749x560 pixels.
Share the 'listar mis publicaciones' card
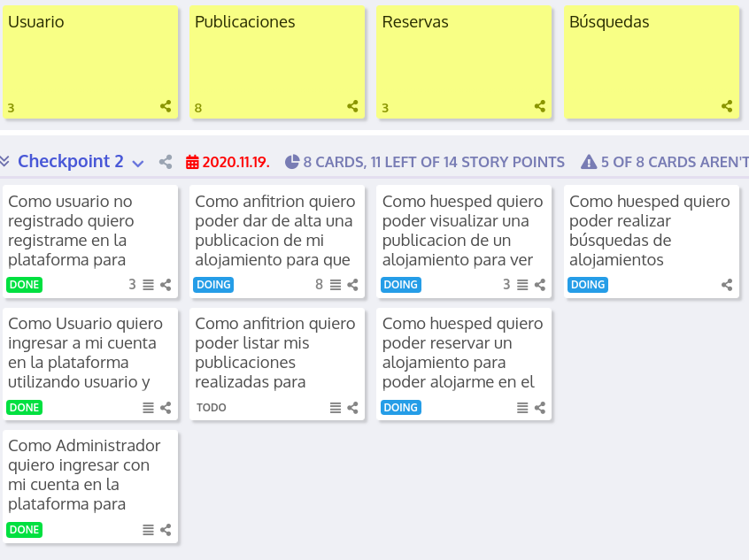click(352, 408)
